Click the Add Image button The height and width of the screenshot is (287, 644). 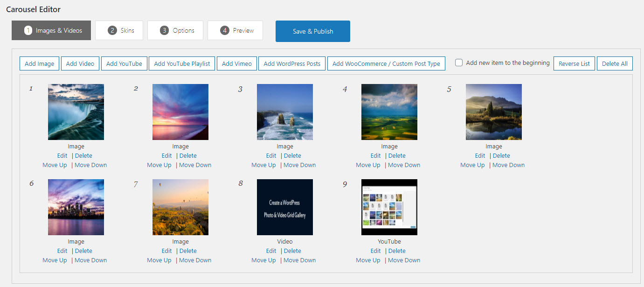point(39,63)
